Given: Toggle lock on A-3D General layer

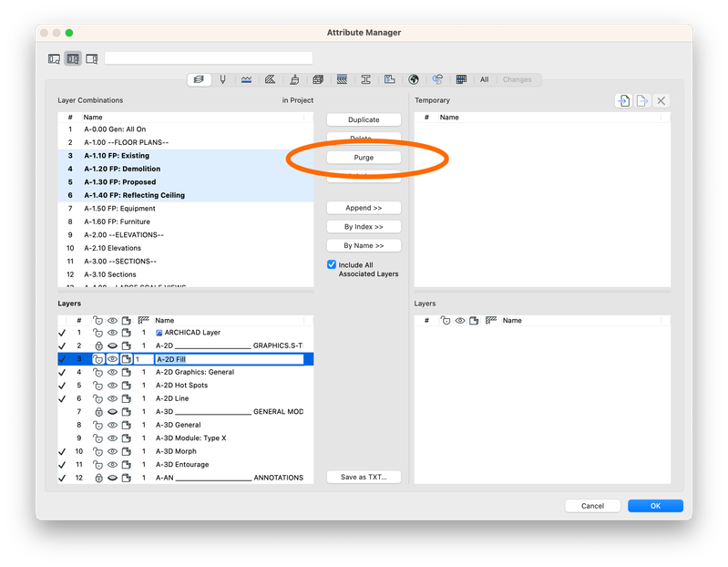Looking at the screenshot, I should pyautogui.click(x=97, y=425).
